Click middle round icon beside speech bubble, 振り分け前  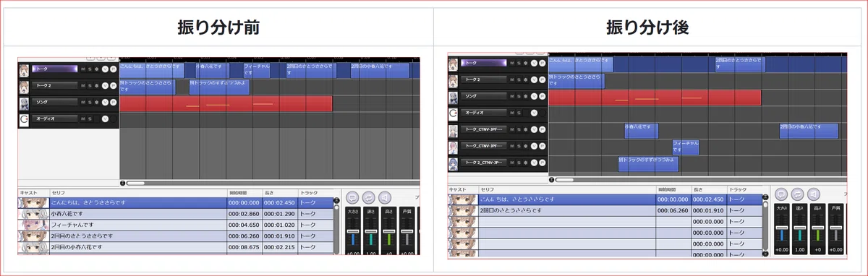pos(369,197)
